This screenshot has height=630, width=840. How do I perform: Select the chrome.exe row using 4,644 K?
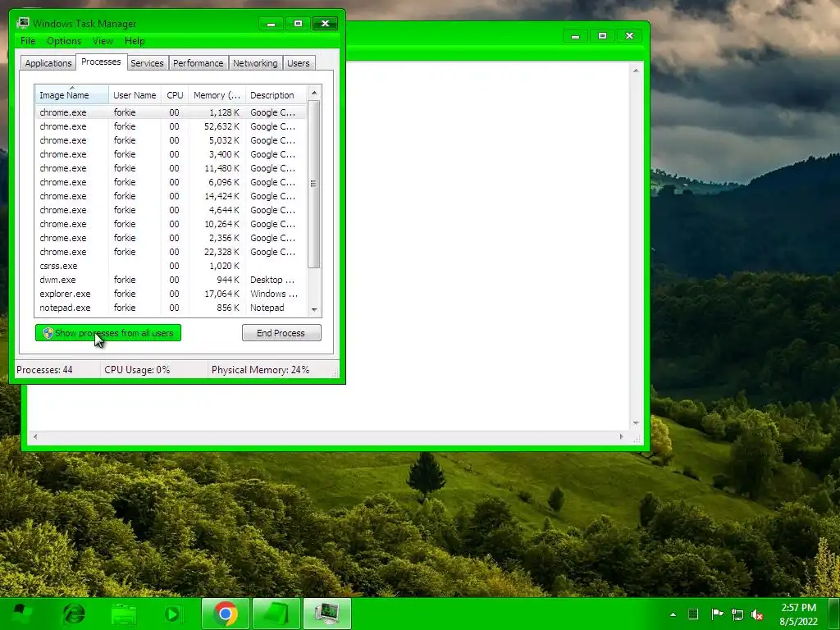click(x=171, y=210)
